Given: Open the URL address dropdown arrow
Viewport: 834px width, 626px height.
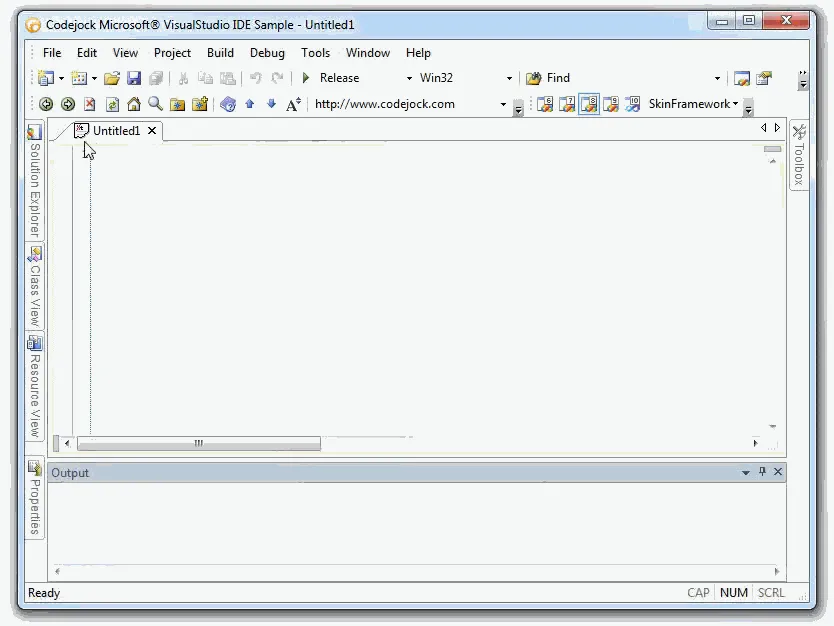Looking at the screenshot, I should pyautogui.click(x=503, y=104).
